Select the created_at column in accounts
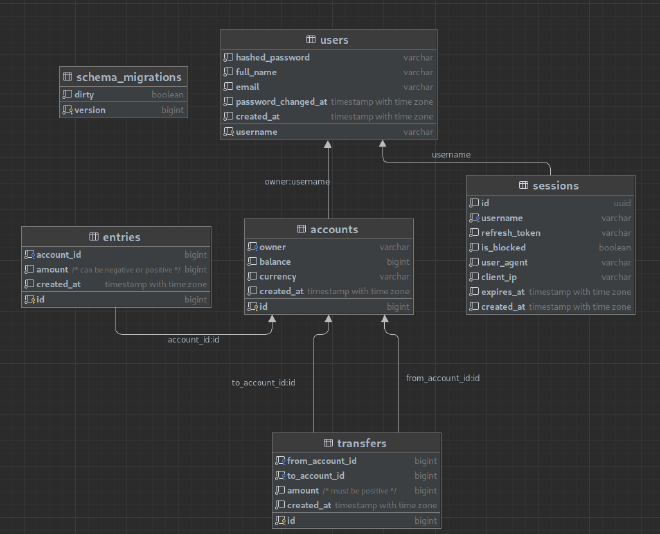 click(x=329, y=291)
